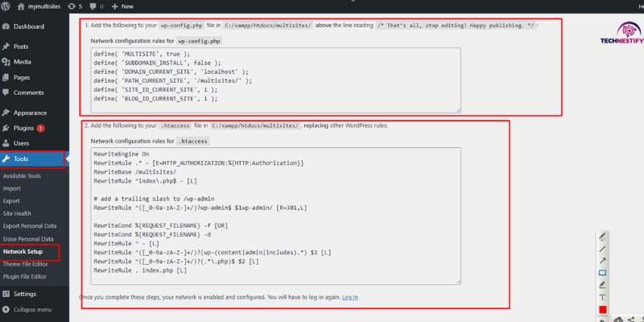Screen dimensions: 644x322
Task: Select the rectangle drawing tool
Action: [602, 273]
